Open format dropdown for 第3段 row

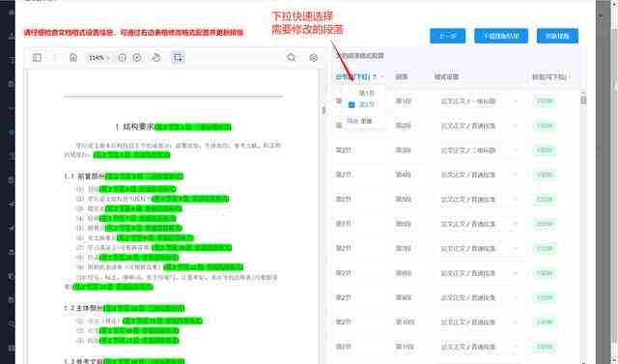coord(478,151)
